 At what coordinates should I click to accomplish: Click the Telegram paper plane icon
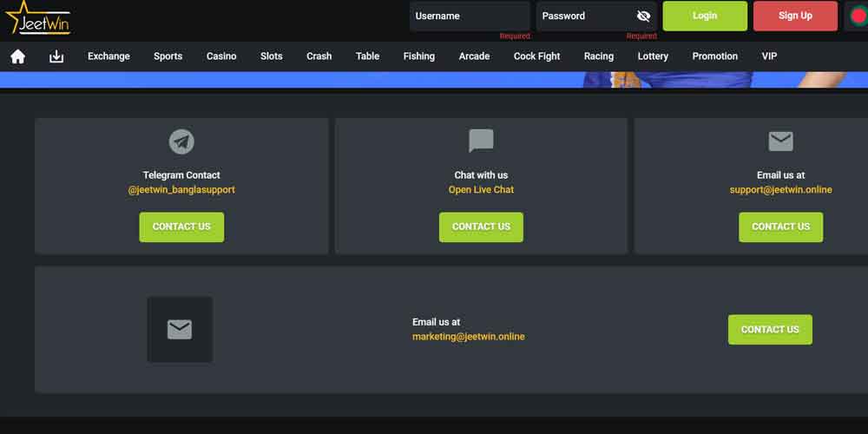point(181,141)
